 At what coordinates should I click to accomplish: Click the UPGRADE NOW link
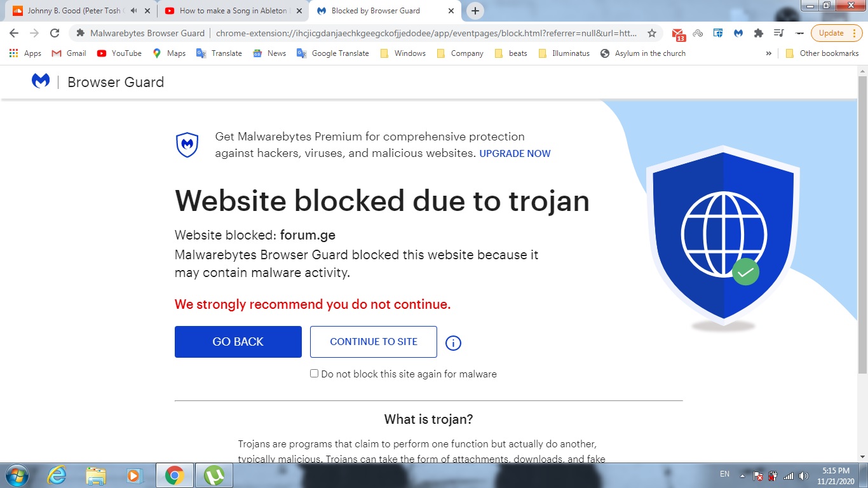(x=515, y=153)
